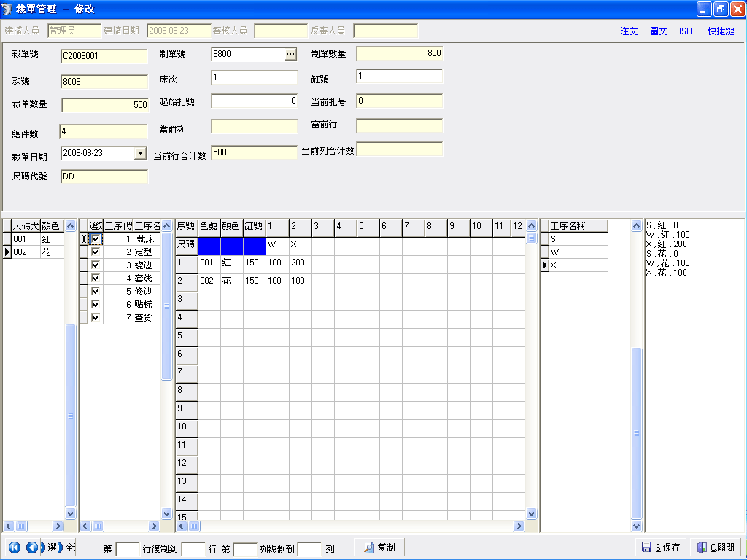Click the 全 select-all button
The height and width of the screenshot is (560, 747).
click(70, 547)
